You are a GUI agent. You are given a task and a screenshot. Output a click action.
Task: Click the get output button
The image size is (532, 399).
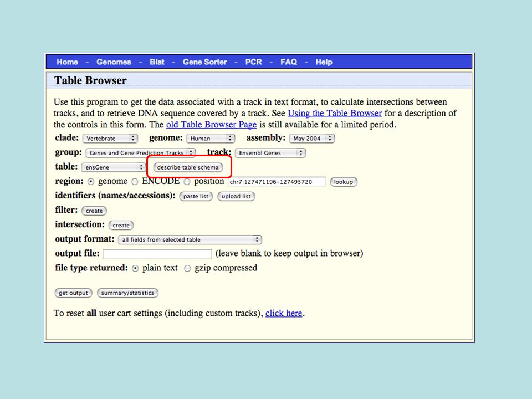[x=73, y=293]
